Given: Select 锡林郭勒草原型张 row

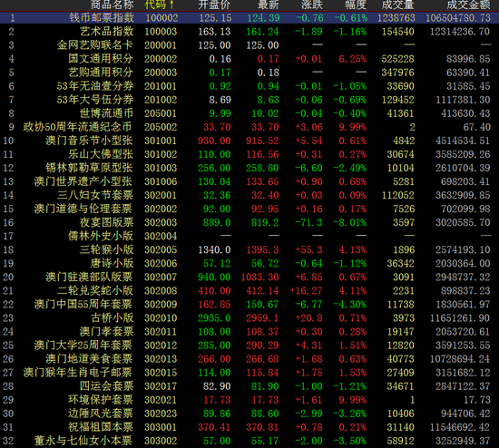Looking at the screenshot, I should point(249,168).
